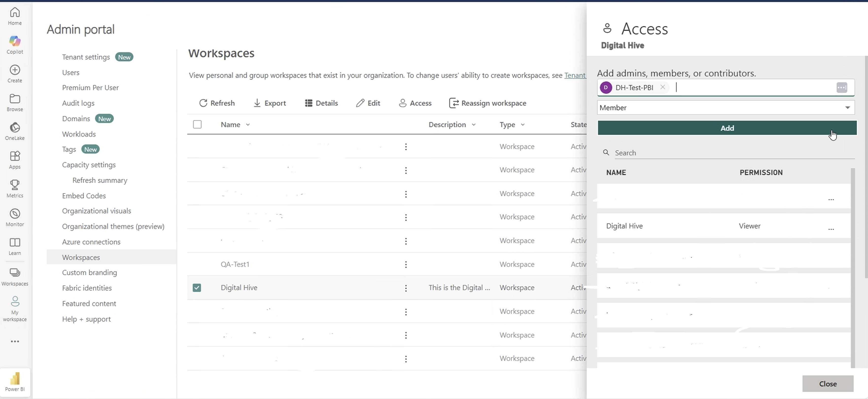Go to Audit logs admin section
Image resolution: width=868 pixels, height=399 pixels.
78,103
